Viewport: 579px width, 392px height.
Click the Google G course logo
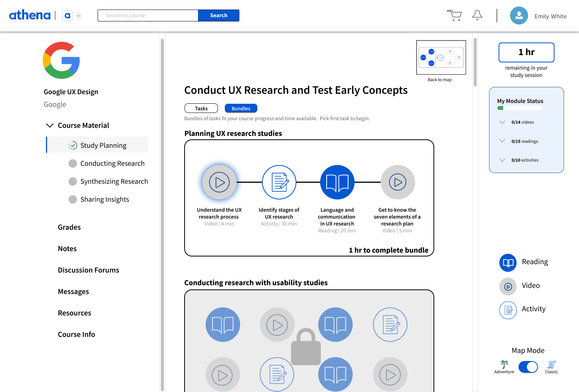click(x=61, y=60)
